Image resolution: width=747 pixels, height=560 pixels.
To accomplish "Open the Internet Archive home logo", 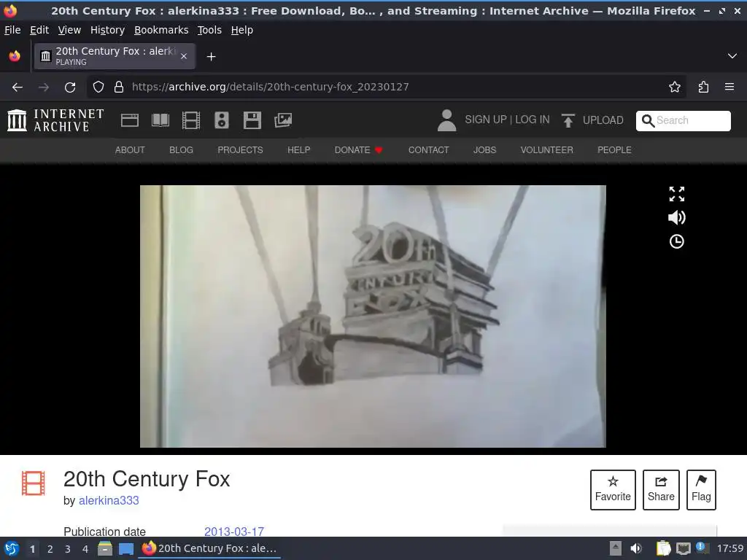I will click(x=55, y=120).
